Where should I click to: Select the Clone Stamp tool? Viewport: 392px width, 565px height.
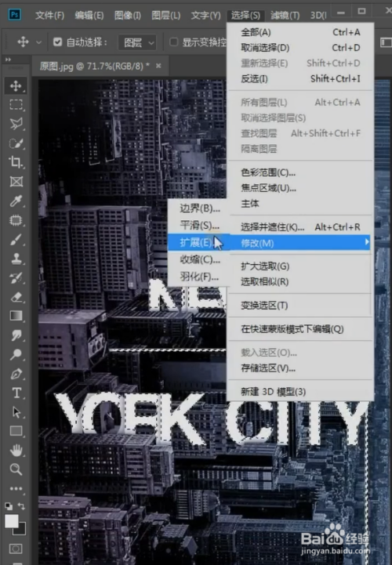click(x=16, y=259)
